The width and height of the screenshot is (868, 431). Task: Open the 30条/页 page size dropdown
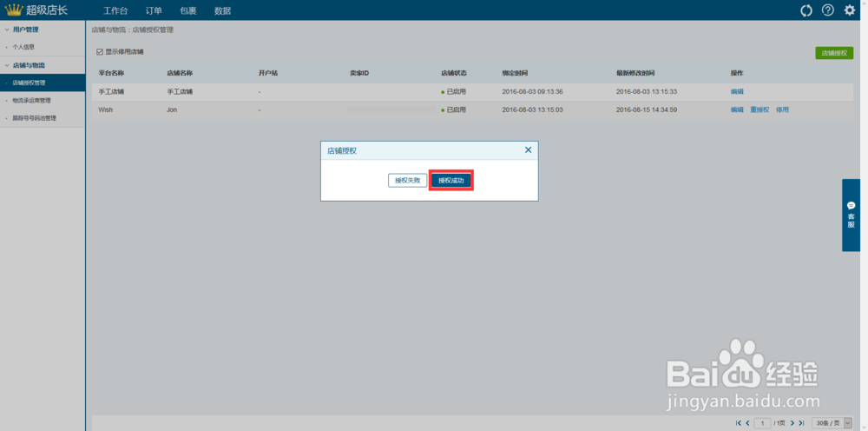pos(832,423)
